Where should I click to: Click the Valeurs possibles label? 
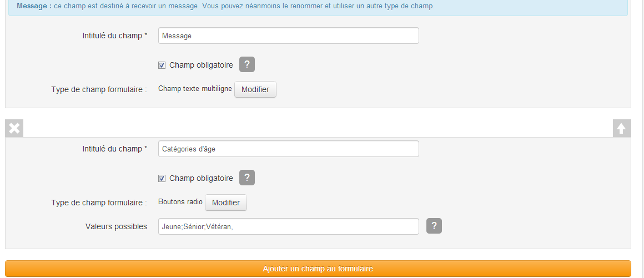point(116,226)
